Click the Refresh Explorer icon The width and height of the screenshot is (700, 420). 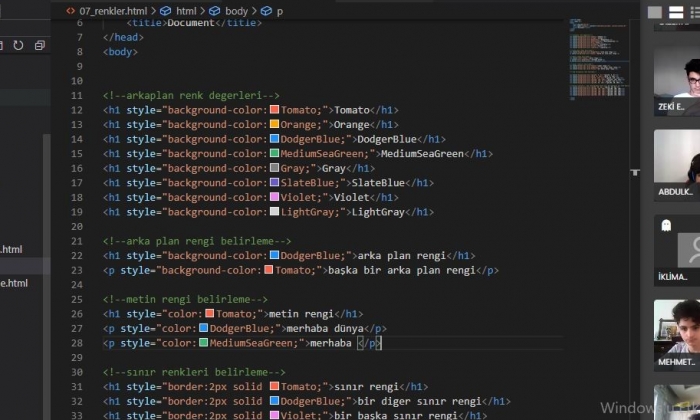16,45
